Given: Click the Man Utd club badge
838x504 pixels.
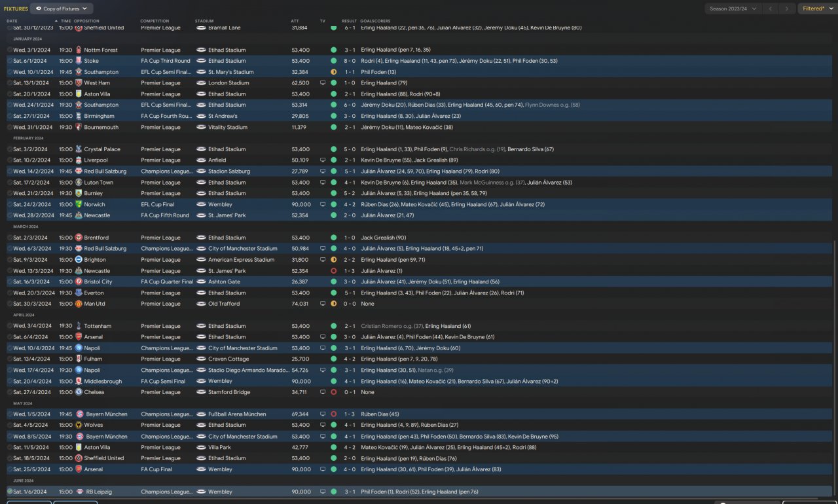Looking at the screenshot, I should point(79,304).
